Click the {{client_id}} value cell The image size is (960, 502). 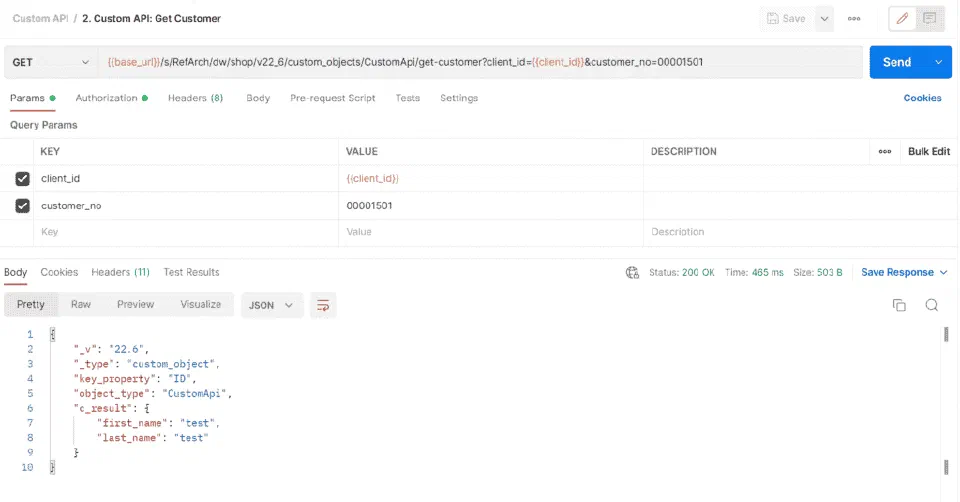coord(491,179)
